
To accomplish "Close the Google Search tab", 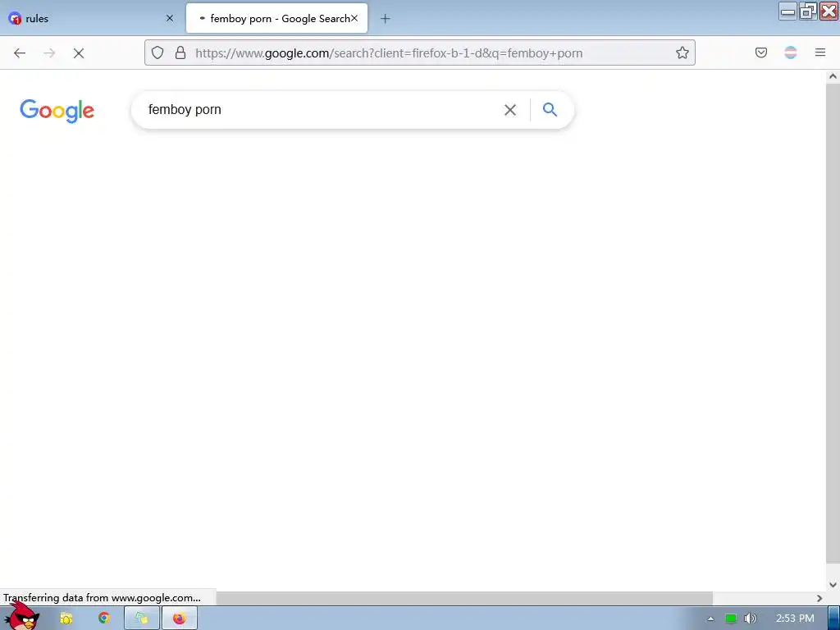I will (x=354, y=18).
